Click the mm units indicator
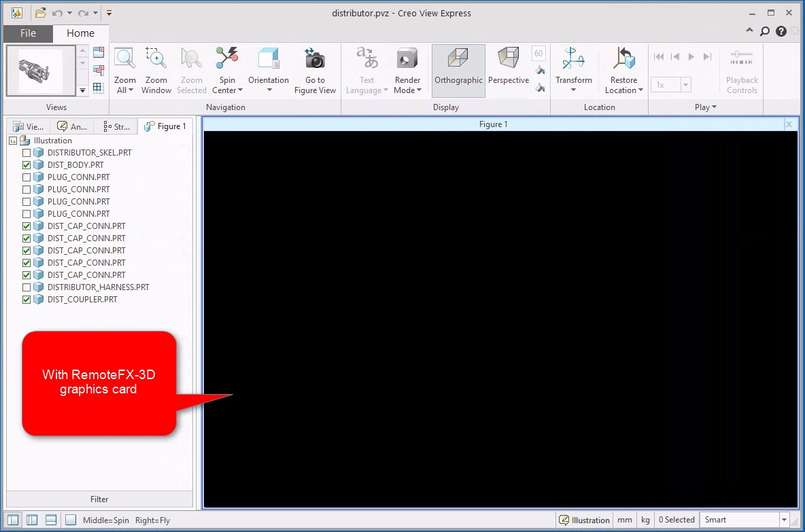The height and width of the screenshot is (532, 805). click(x=624, y=520)
